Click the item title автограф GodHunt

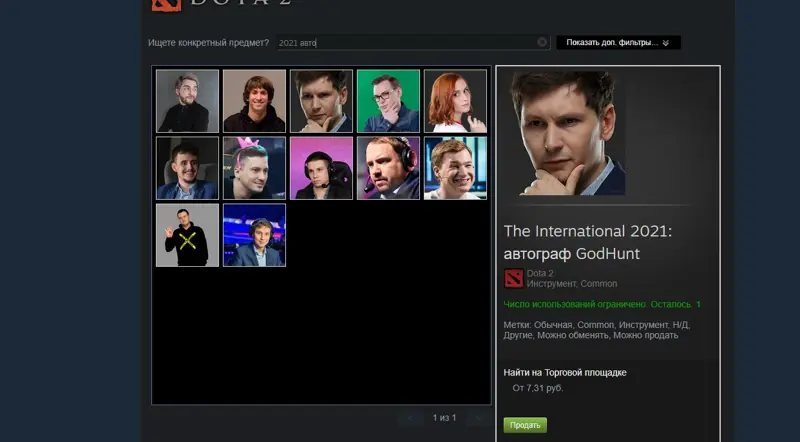tap(571, 254)
